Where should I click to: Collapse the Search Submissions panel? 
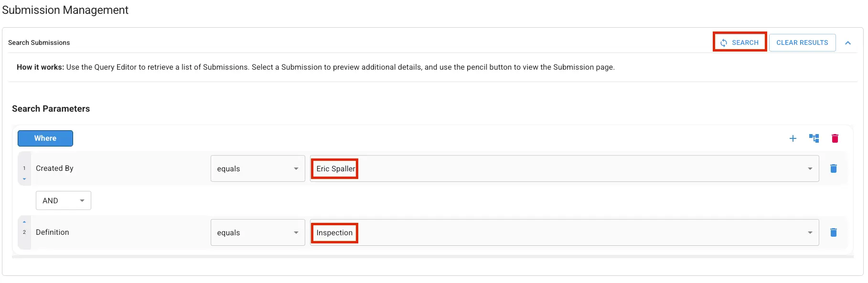[848, 42]
